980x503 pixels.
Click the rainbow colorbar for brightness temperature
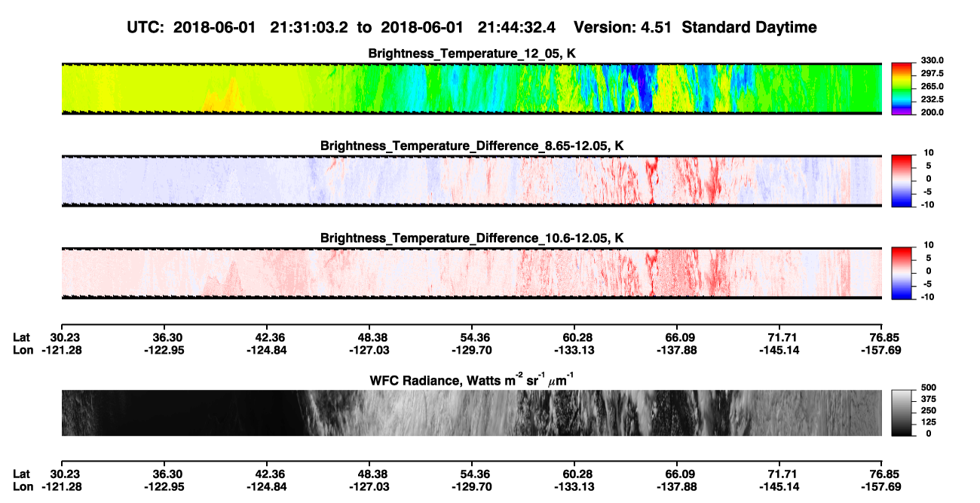[x=902, y=88]
